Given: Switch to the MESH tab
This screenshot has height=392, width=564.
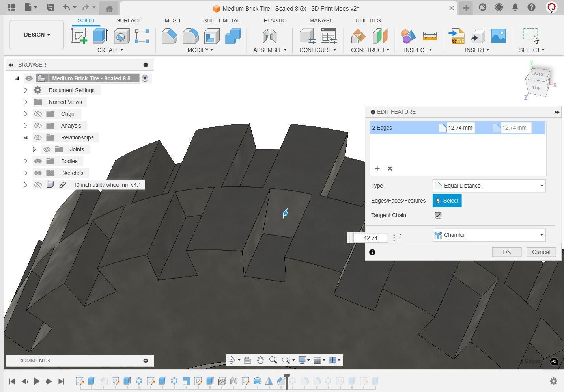Looking at the screenshot, I should 172,20.
